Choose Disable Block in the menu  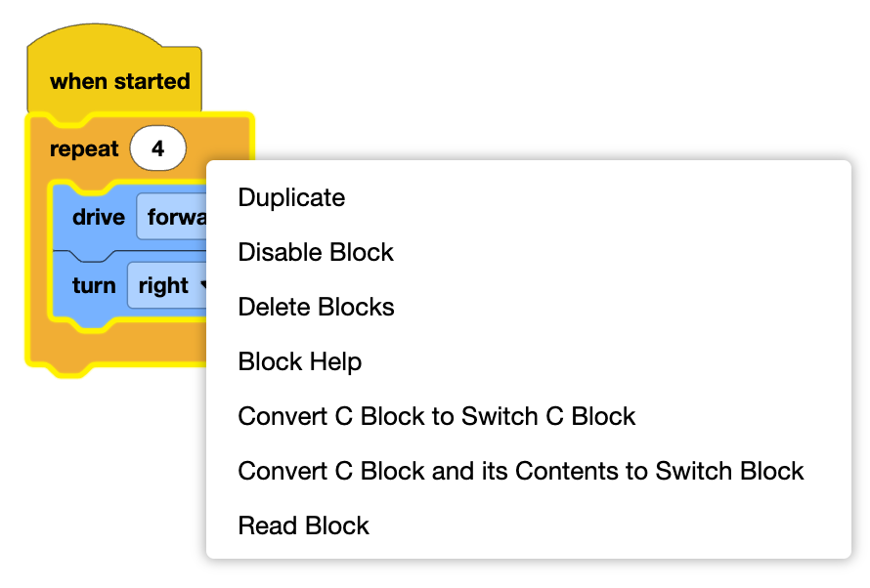(316, 252)
